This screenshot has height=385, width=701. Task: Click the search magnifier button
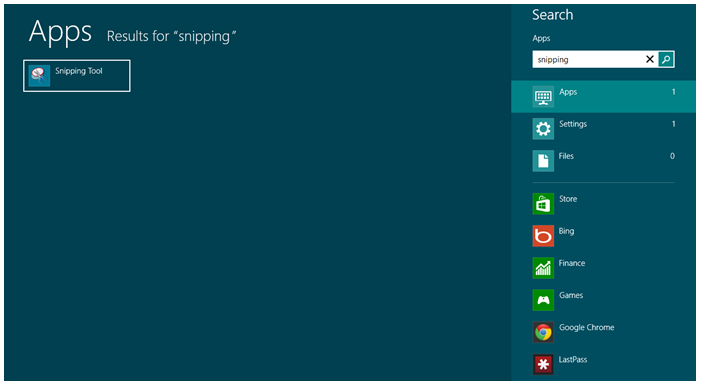(666, 59)
